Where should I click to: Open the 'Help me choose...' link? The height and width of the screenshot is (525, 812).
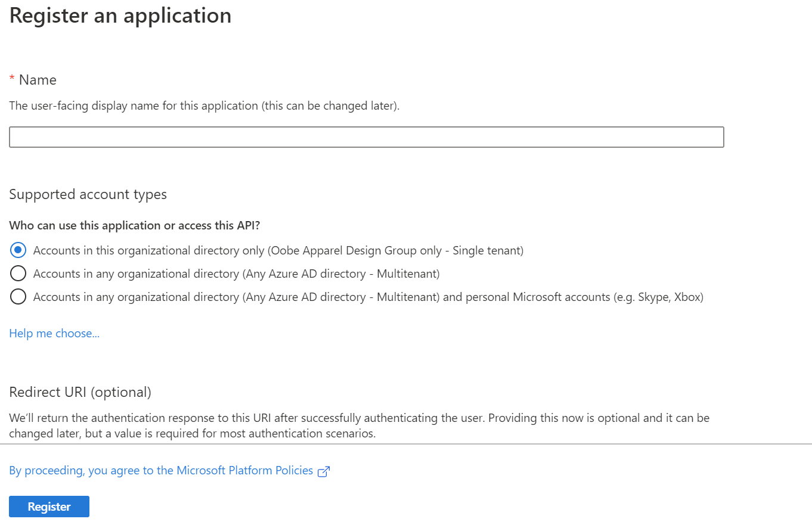coord(54,333)
